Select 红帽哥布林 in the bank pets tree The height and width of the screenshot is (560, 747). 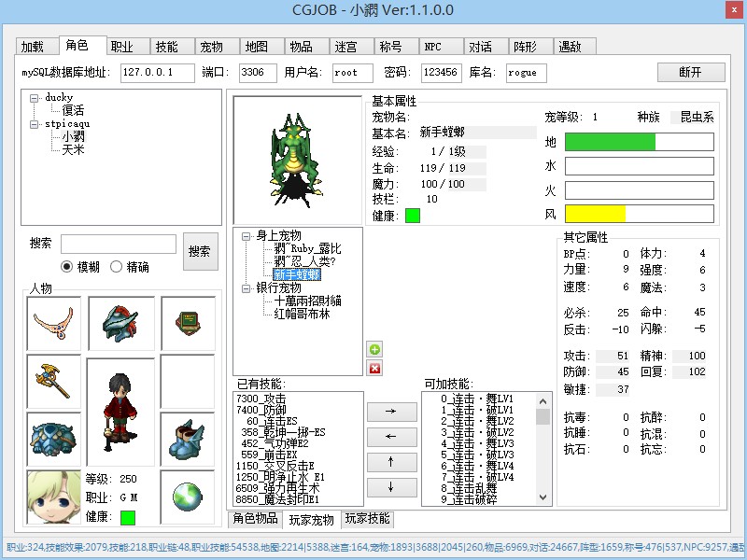point(301,315)
